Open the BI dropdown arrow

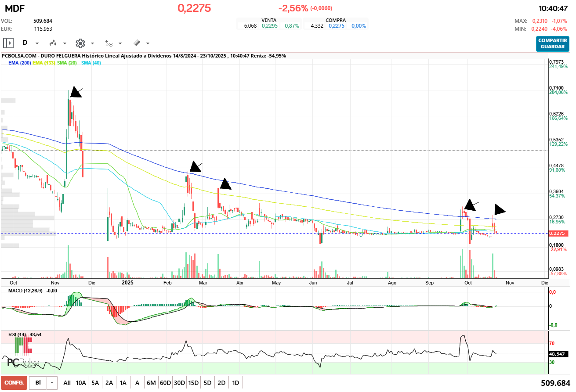click(52, 383)
